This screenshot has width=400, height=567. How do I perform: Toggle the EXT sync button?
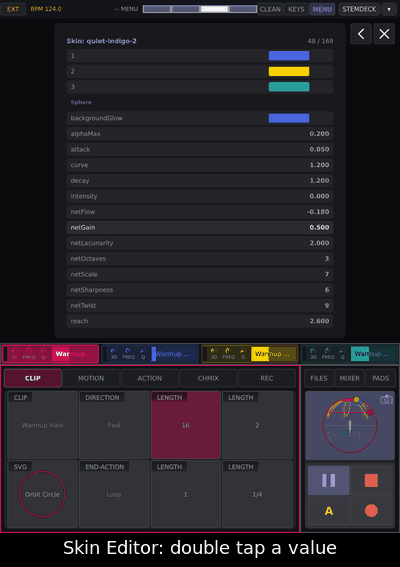tap(13, 9)
